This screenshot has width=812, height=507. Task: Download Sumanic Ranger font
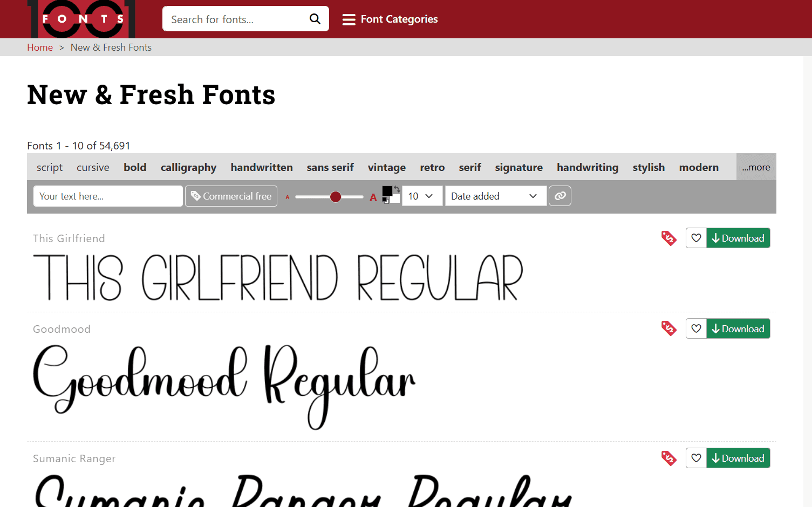pyautogui.click(x=738, y=458)
